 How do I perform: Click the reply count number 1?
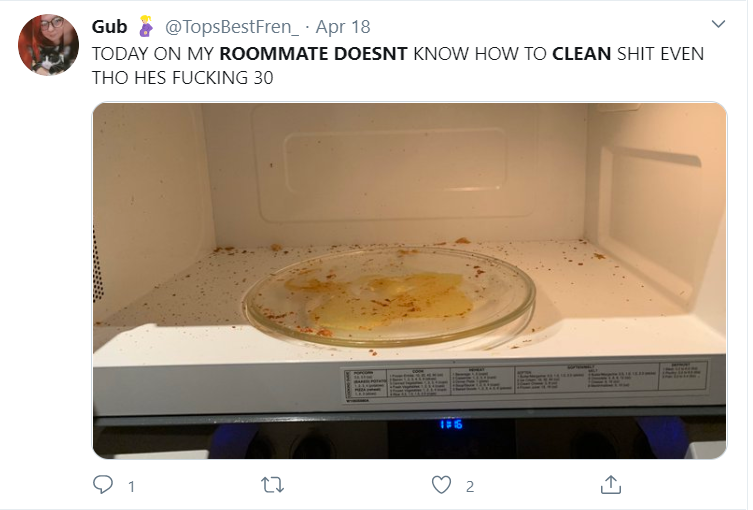(132, 486)
